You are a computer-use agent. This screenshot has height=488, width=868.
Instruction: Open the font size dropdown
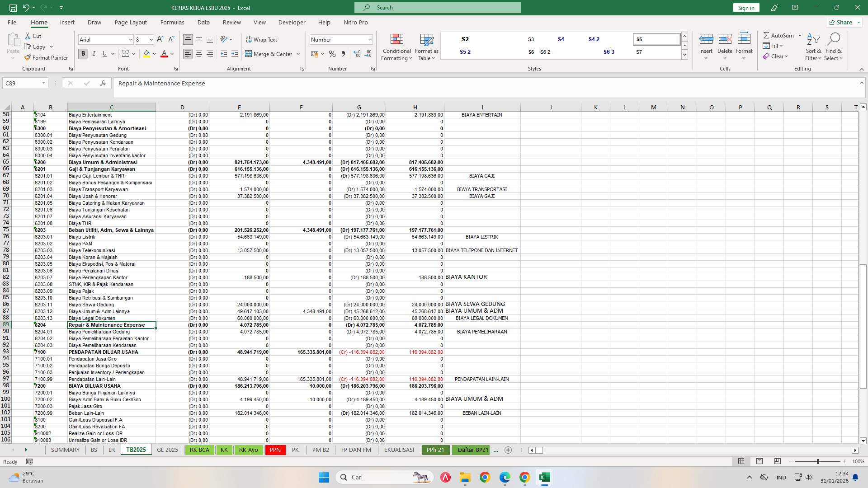151,39
